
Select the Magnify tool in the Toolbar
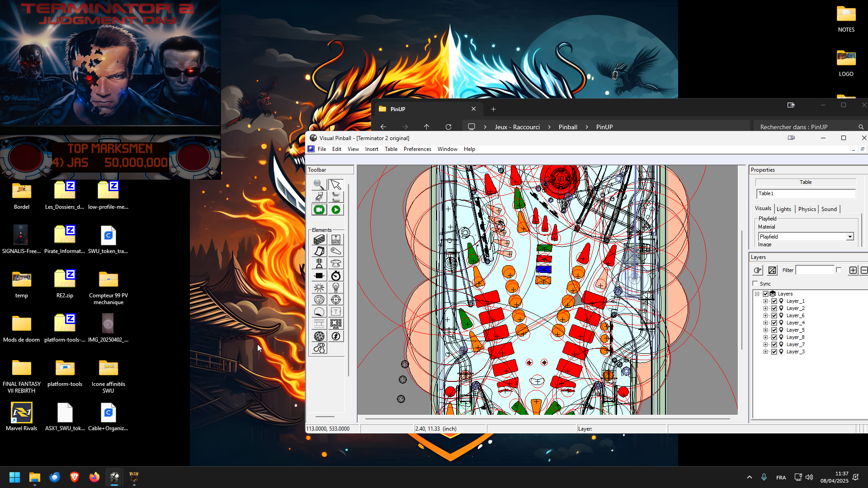click(x=319, y=185)
